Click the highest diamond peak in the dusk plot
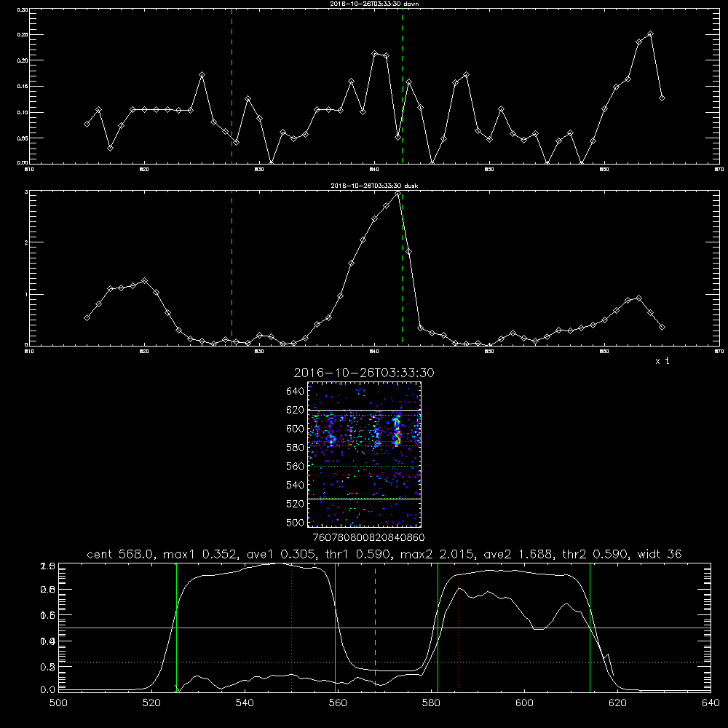The image size is (728, 728). click(x=397, y=194)
